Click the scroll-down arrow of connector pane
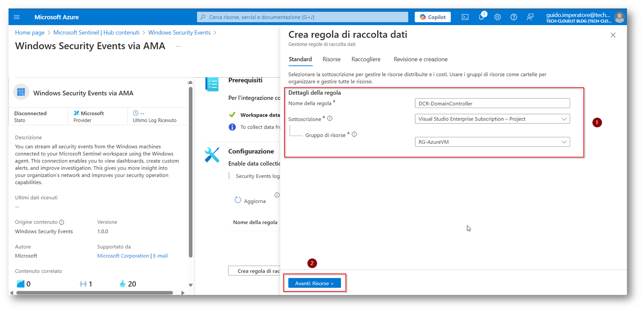The width and height of the screenshot is (644, 312). click(191, 285)
